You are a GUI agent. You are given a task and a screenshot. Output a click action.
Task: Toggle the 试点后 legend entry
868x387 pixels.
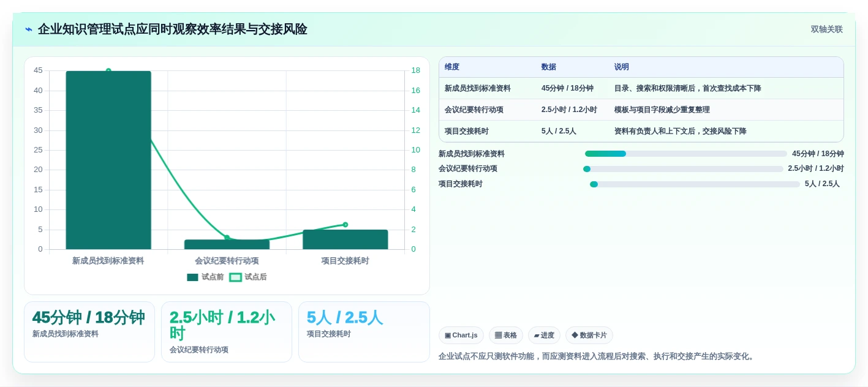pyautogui.click(x=248, y=277)
